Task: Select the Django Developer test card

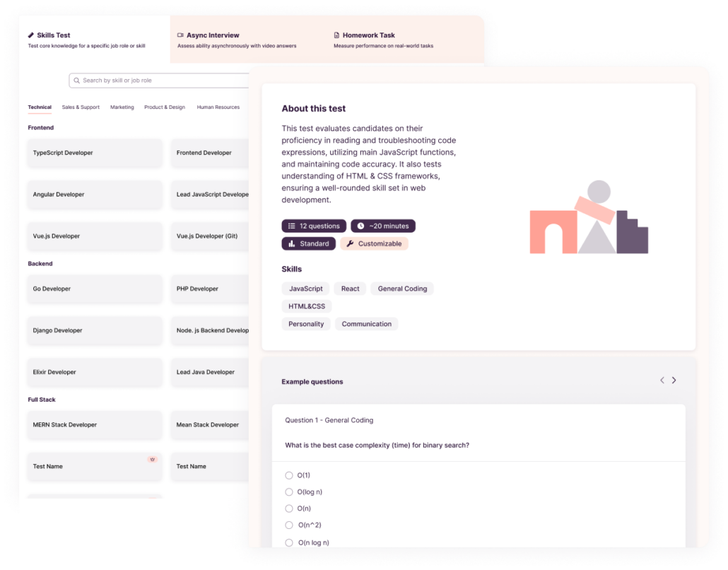Action: (95, 330)
